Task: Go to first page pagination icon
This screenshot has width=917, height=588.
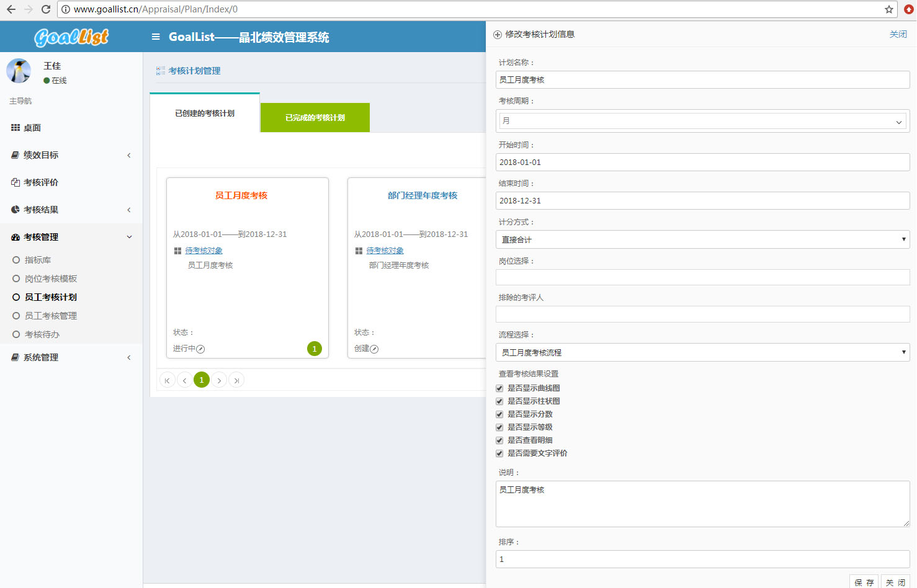Action: tap(167, 380)
